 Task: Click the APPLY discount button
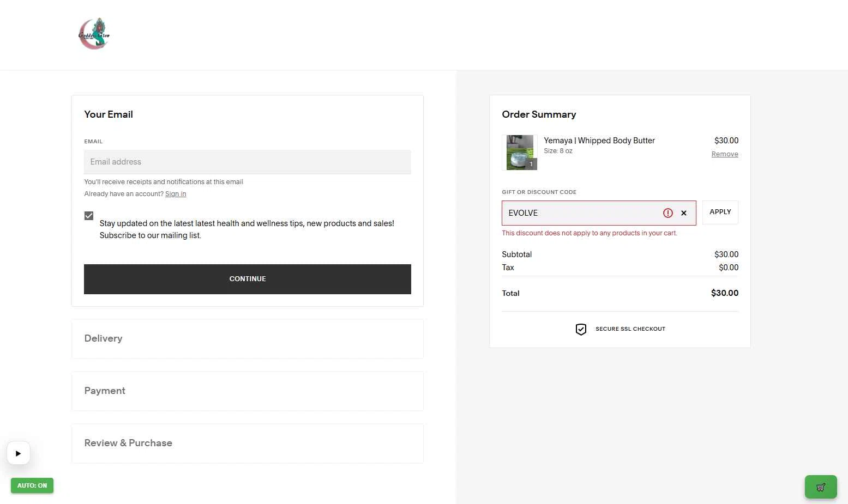720,212
